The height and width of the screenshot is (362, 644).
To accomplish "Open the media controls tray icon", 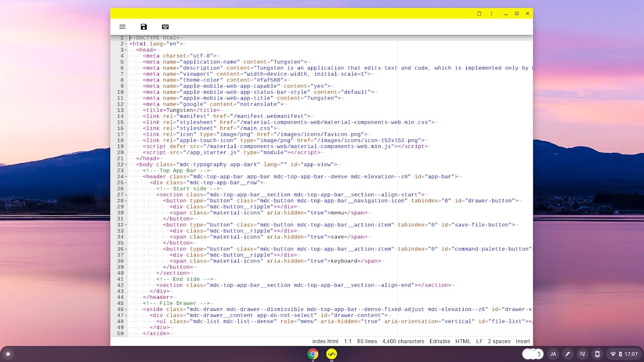I will tap(582, 354).
